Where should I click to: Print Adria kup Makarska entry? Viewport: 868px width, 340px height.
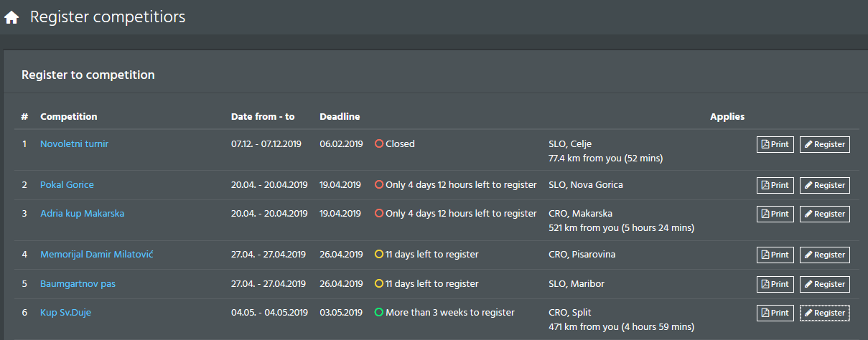(x=775, y=214)
